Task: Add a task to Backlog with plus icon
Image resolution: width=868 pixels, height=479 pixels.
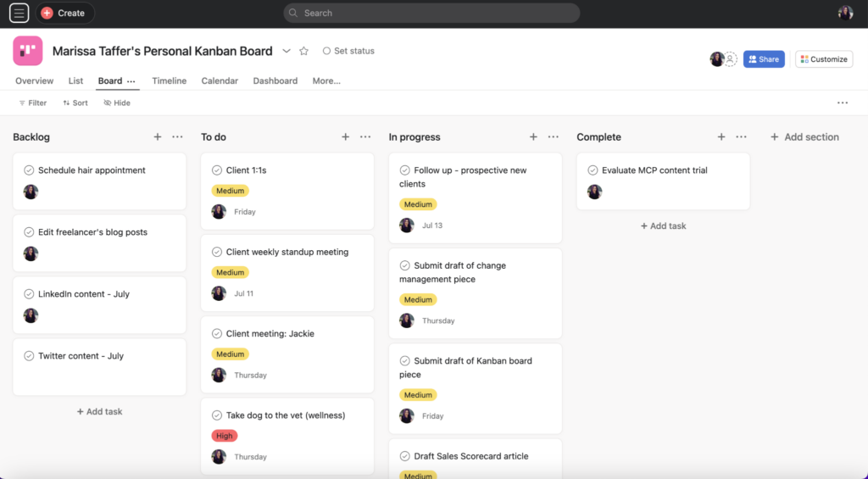Action: click(x=158, y=136)
